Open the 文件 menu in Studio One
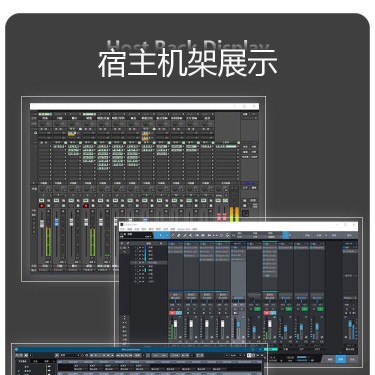The width and height of the screenshot is (375, 375). coord(122,229)
